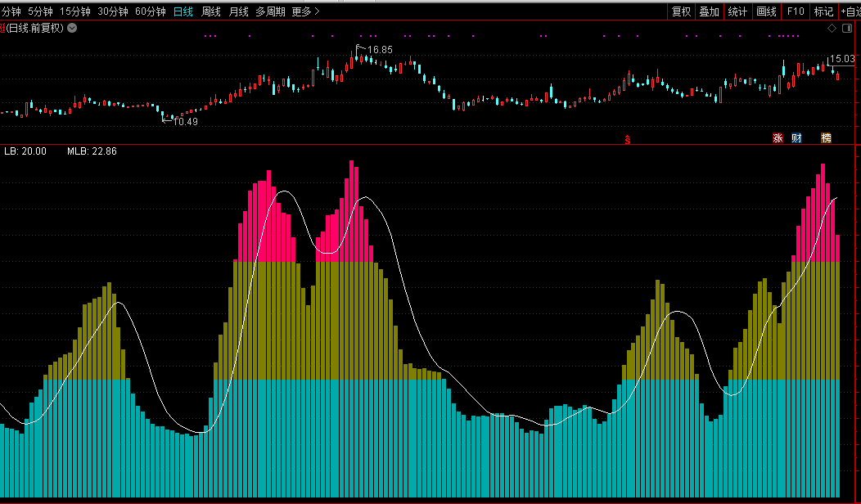Image resolution: width=861 pixels, height=504 pixels.
Task: Click the diamond icon above the chart
Action: point(832,29)
